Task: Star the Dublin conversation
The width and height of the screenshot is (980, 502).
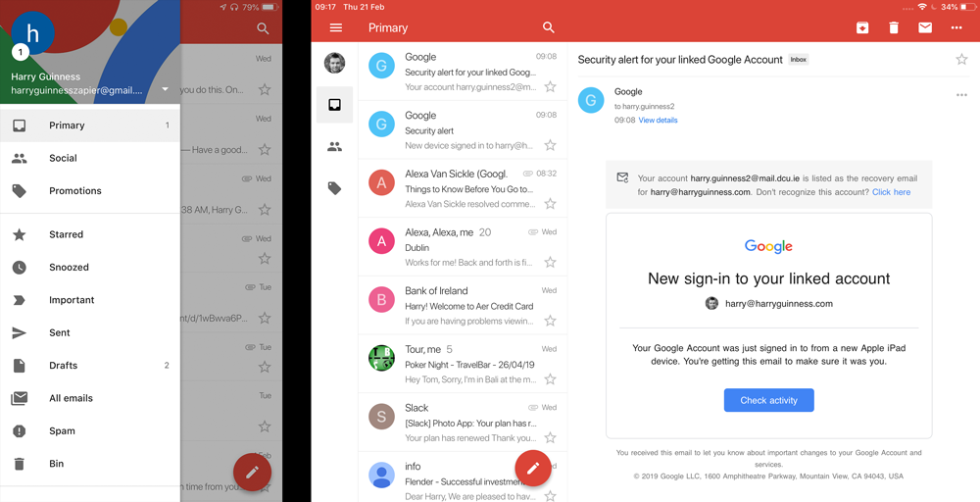Action: [550, 262]
